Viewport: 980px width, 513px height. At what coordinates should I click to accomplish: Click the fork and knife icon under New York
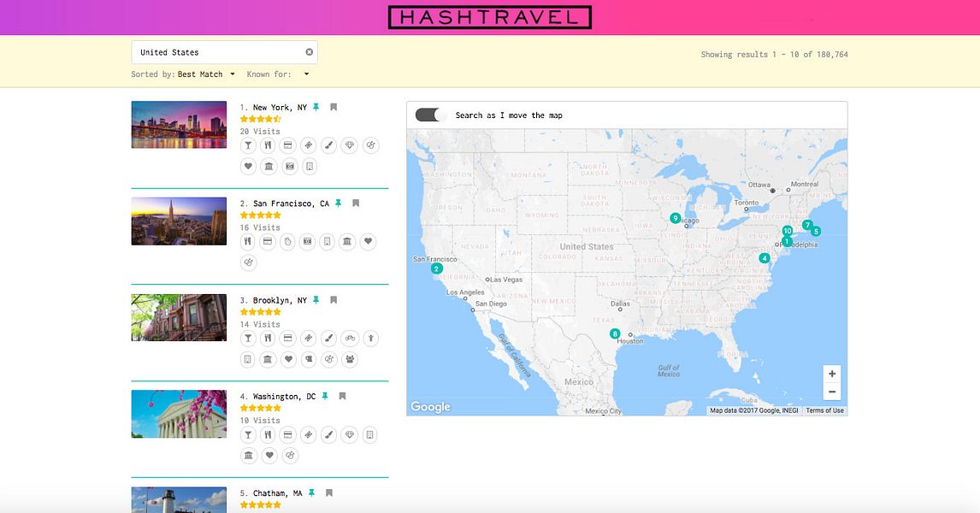[269, 145]
